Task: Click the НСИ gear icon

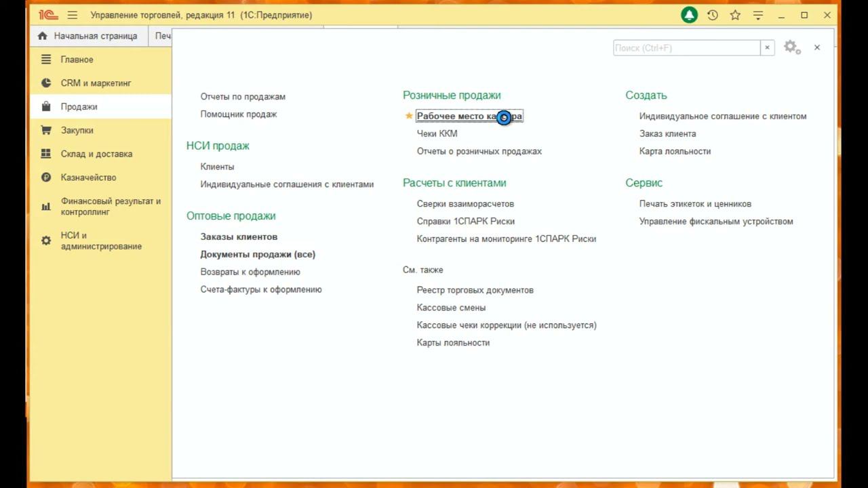Action: coord(46,241)
